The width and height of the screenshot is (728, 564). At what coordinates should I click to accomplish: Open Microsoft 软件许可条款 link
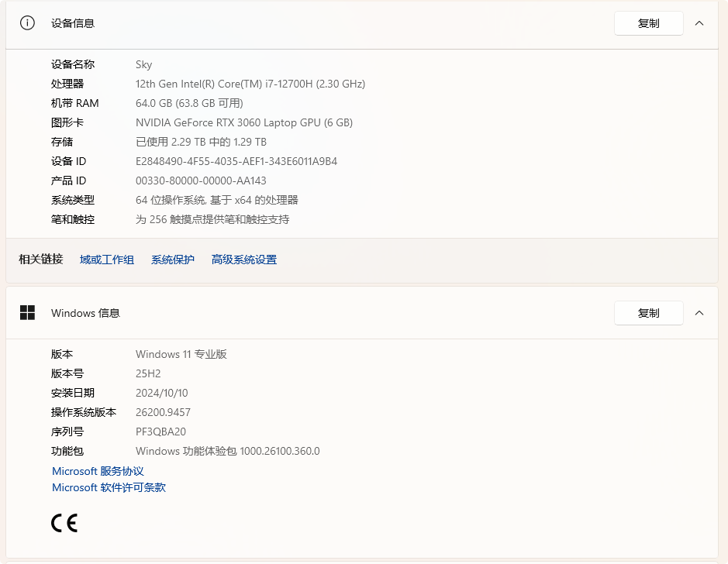point(109,487)
